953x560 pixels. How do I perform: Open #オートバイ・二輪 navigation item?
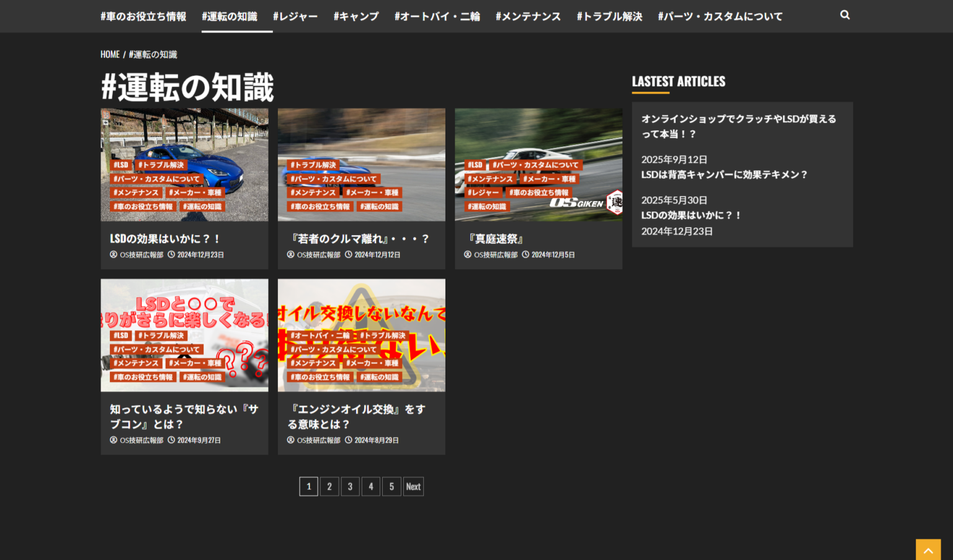pos(437,16)
